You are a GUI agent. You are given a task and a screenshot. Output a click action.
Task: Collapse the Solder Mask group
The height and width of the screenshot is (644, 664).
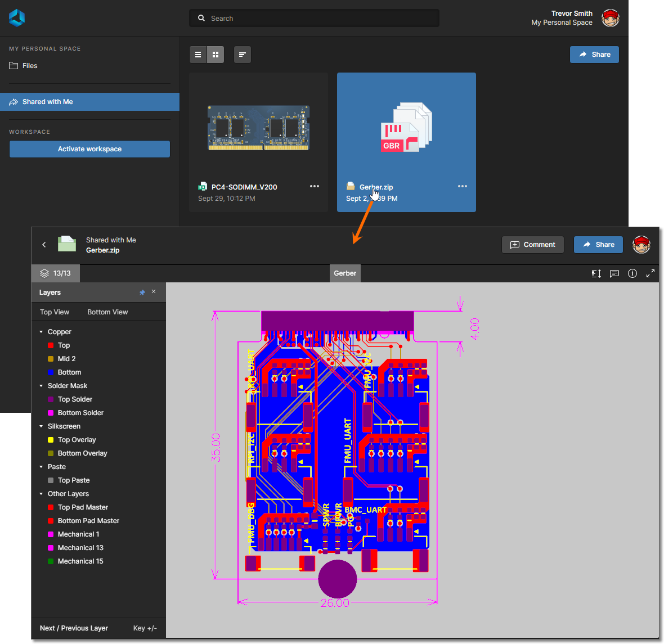pyautogui.click(x=41, y=386)
